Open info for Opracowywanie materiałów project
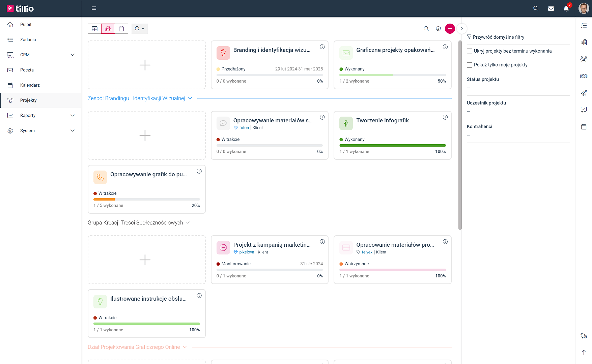The image size is (592, 364). click(x=322, y=117)
